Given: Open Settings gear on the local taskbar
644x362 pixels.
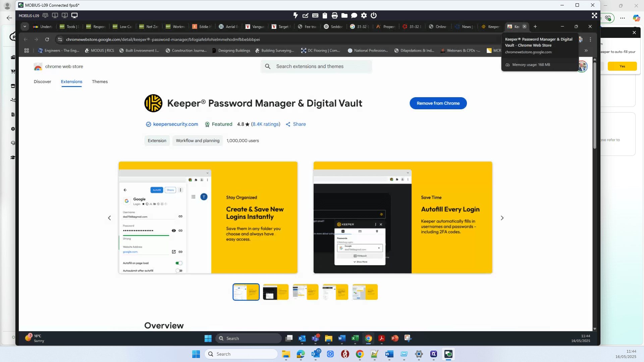Looking at the screenshot, I should tap(419, 354).
